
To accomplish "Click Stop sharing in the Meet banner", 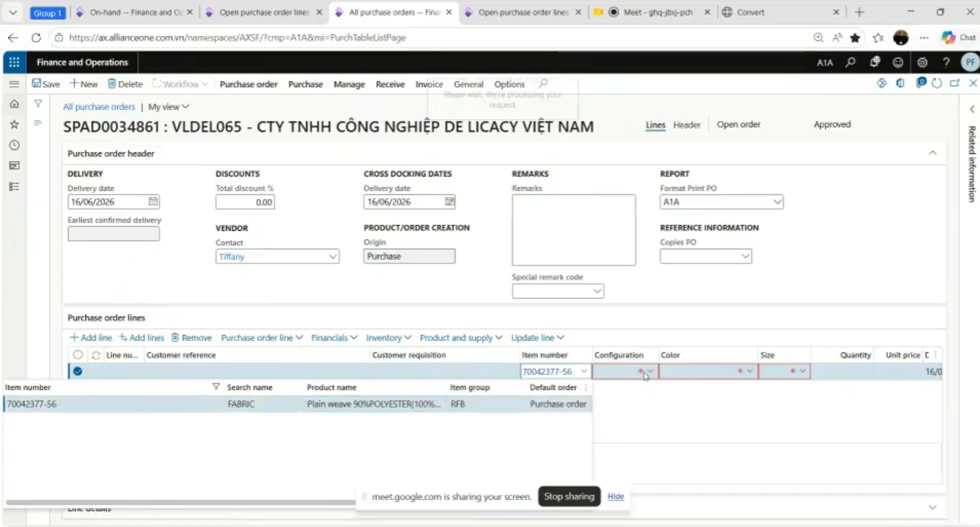I will point(569,497).
